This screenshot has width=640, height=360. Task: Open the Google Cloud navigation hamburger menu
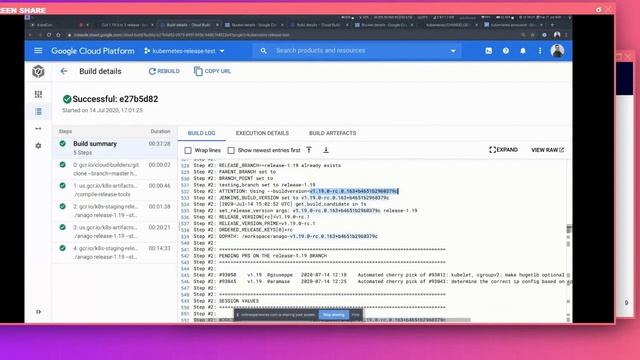click(38, 51)
